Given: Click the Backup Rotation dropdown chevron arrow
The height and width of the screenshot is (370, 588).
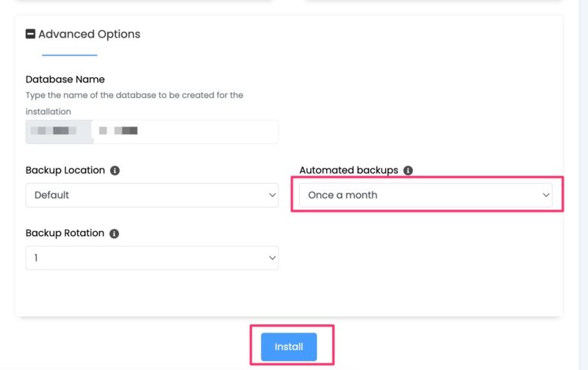Looking at the screenshot, I should (272, 257).
